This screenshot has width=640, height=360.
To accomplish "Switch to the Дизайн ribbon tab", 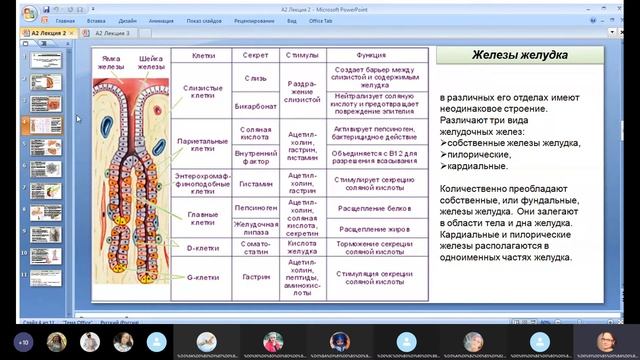I will (x=127, y=21).
